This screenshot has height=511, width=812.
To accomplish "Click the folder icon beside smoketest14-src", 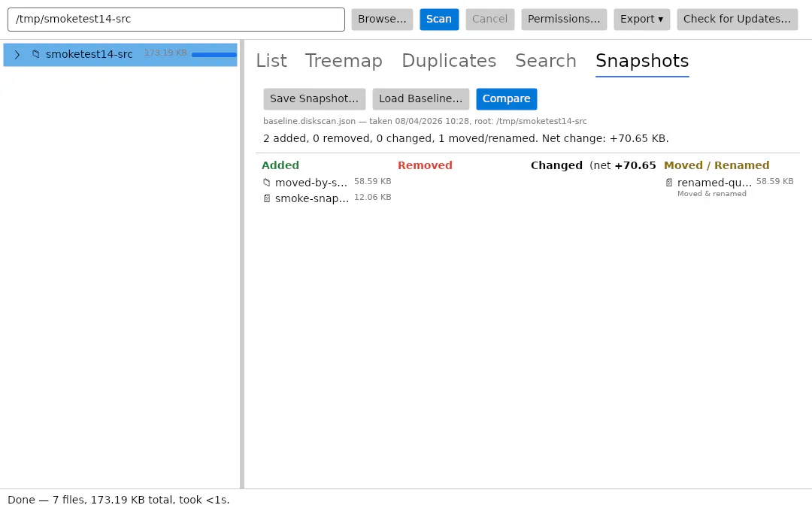I will click(36, 54).
